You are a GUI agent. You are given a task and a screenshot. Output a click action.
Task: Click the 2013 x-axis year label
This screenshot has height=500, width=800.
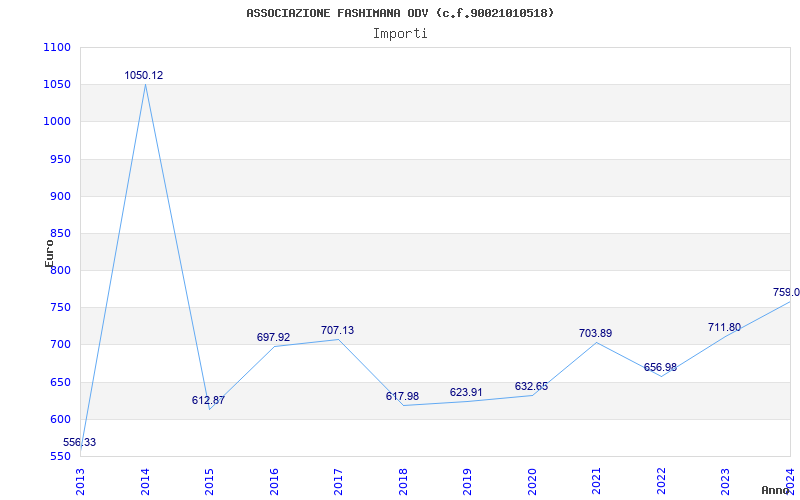80,482
